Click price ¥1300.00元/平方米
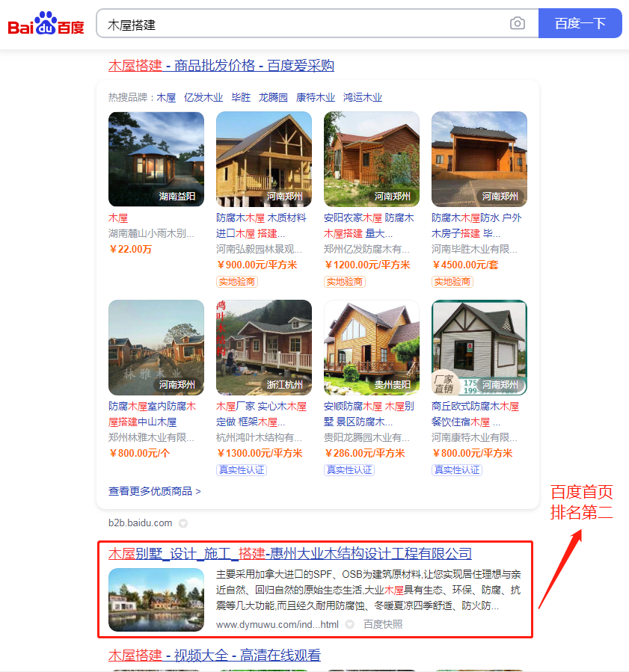 pyautogui.click(x=260, y=453)
